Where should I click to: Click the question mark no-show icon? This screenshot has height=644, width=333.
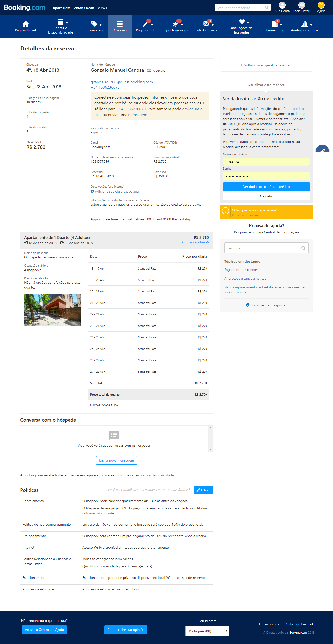[225, 211]
